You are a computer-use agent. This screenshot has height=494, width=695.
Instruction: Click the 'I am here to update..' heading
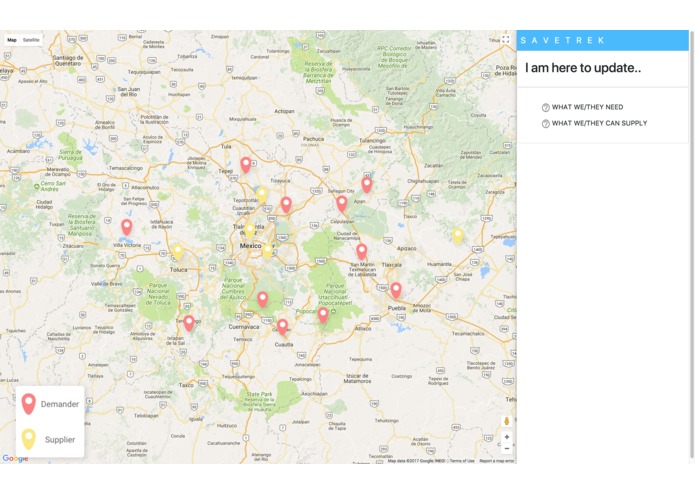coord(583,68)
